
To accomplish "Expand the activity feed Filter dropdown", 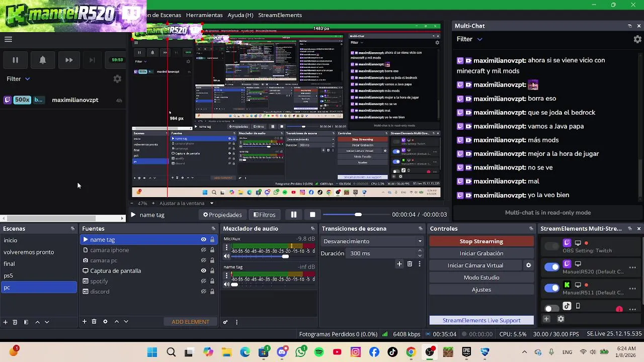I will coord(19,79).
